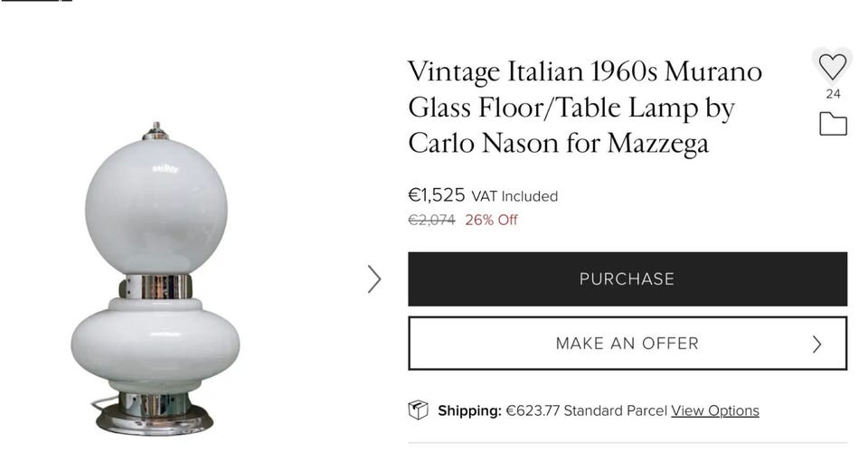This screenshot has width=868, height=452.
Task: Click the VAT Included note
Action: click(x=514, y=196)
